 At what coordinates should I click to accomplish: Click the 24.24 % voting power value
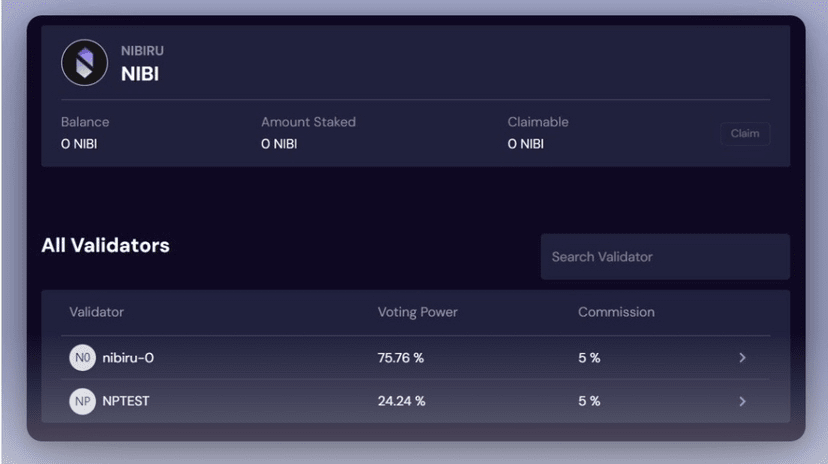(x=401, y=401)
